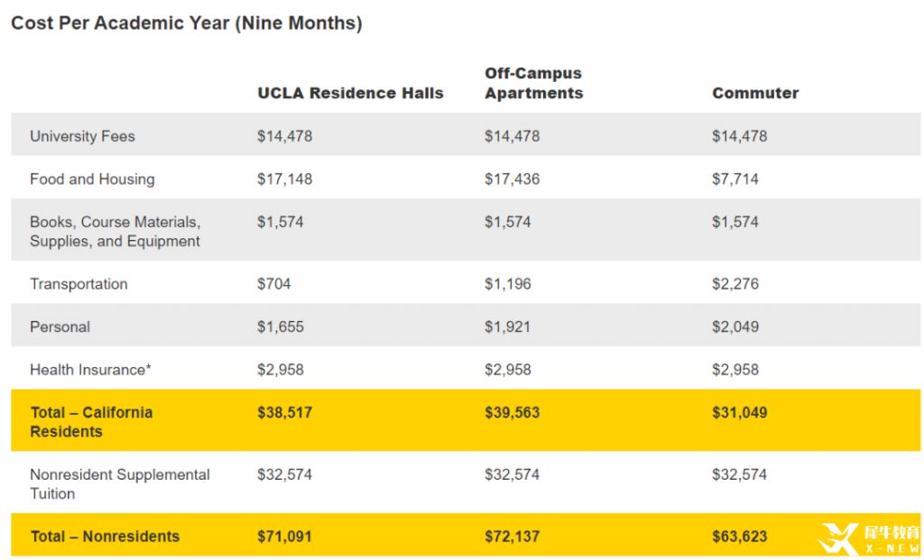Select the Total – California Residents label

tap(91, 422)
